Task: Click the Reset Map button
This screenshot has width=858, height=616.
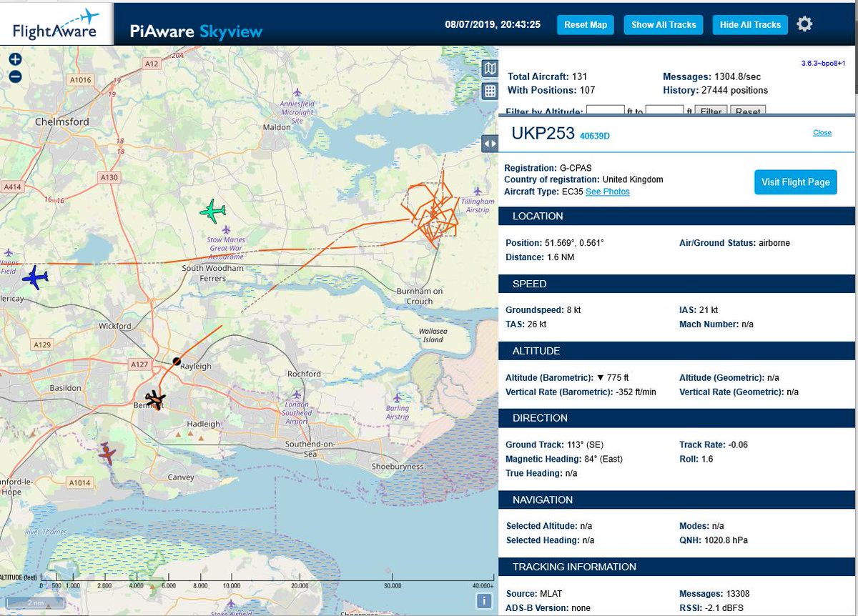Action: coord(586,24)
